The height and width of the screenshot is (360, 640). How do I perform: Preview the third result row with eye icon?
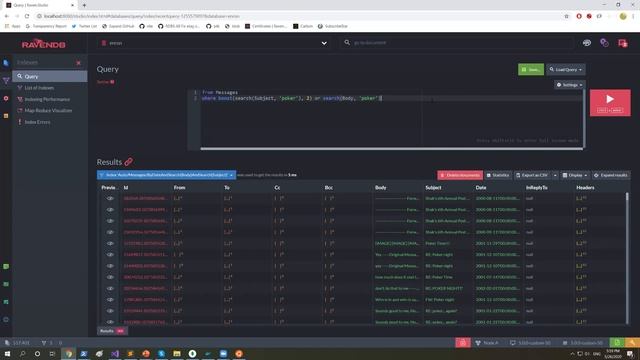coord(110,221)
